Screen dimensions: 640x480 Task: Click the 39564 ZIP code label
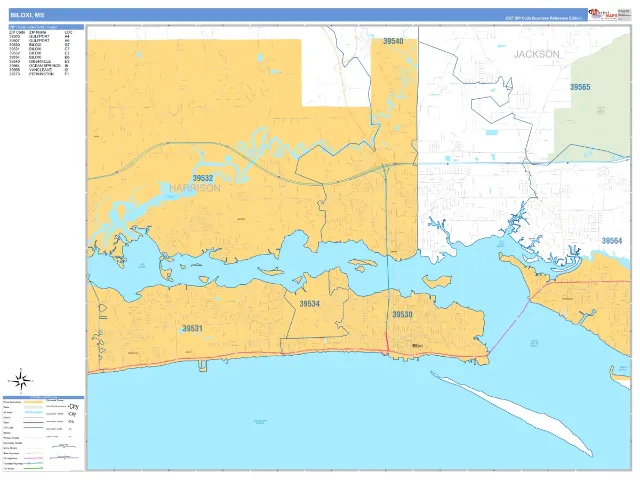pos(611,241)
